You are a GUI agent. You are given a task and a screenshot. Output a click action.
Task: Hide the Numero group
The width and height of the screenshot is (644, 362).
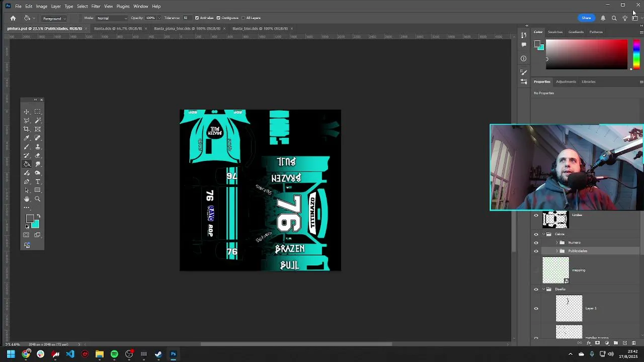(x=536, y=243)
